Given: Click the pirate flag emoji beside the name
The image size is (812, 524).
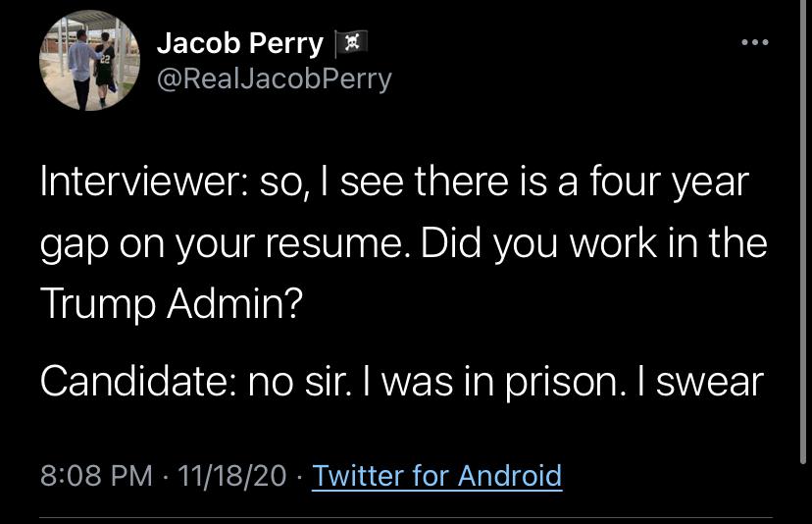Looking at the screenshot, I should 351,44.
